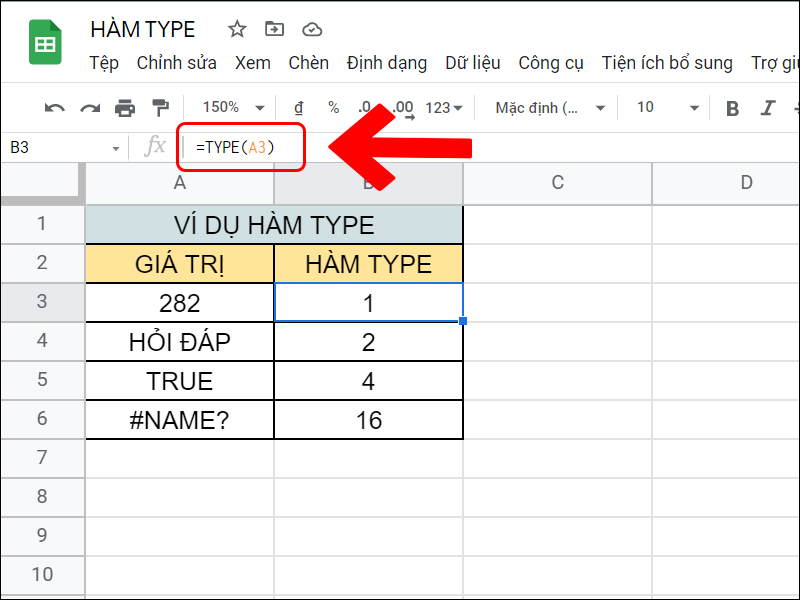Click cell containing TRUE
The image size is (800, 600).
180,381
